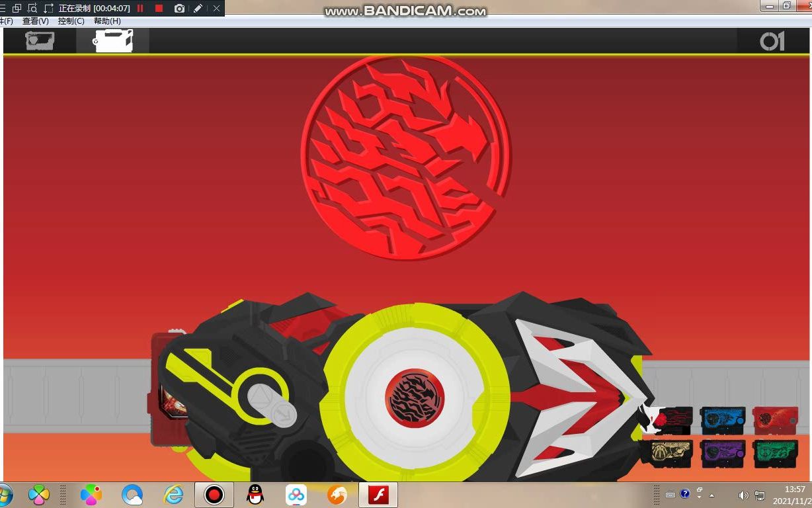Select the purple progrise key thumbnail
Screen dimensions: 812x508
tap(723, 453)
